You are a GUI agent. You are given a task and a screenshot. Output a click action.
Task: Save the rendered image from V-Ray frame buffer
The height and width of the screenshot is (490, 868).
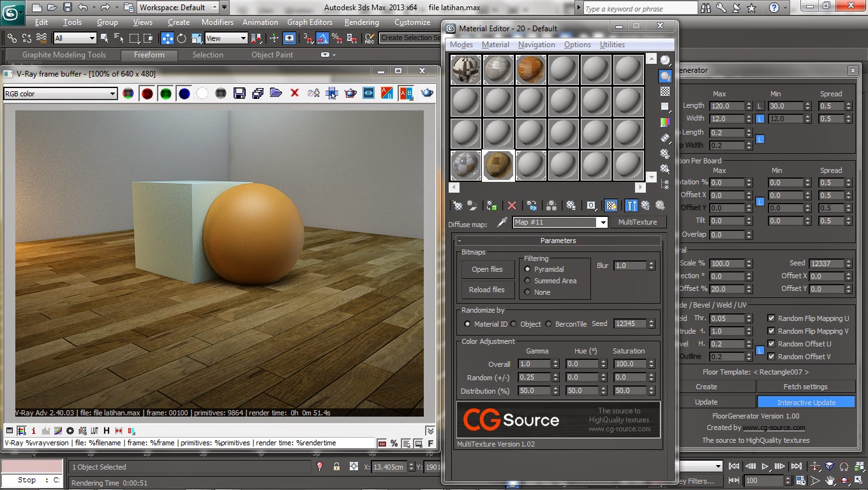(x=239, y=93)
